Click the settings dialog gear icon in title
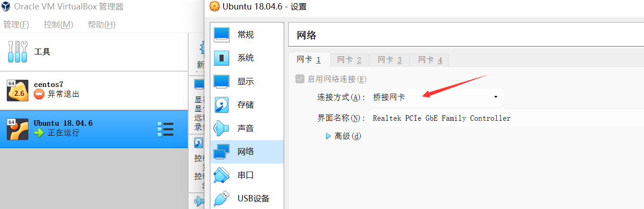Image resolution: width=644 pixels, height=209 pixels. coord(216,7)
